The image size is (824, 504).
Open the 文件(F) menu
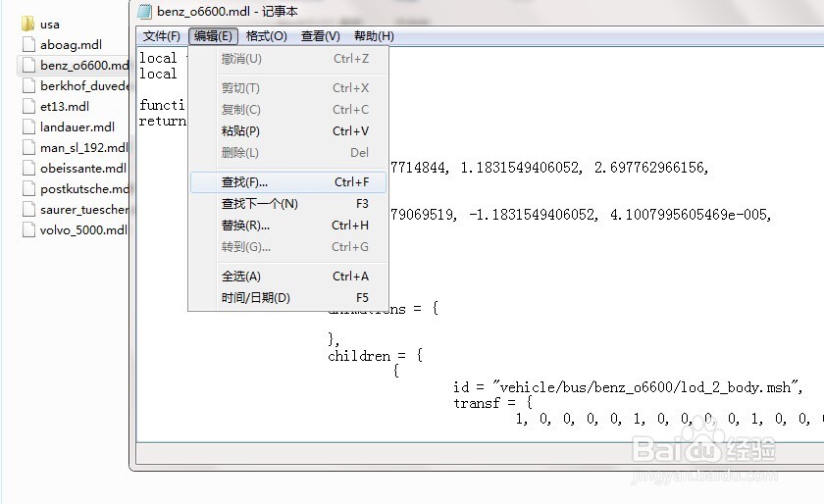click(161, 36)
